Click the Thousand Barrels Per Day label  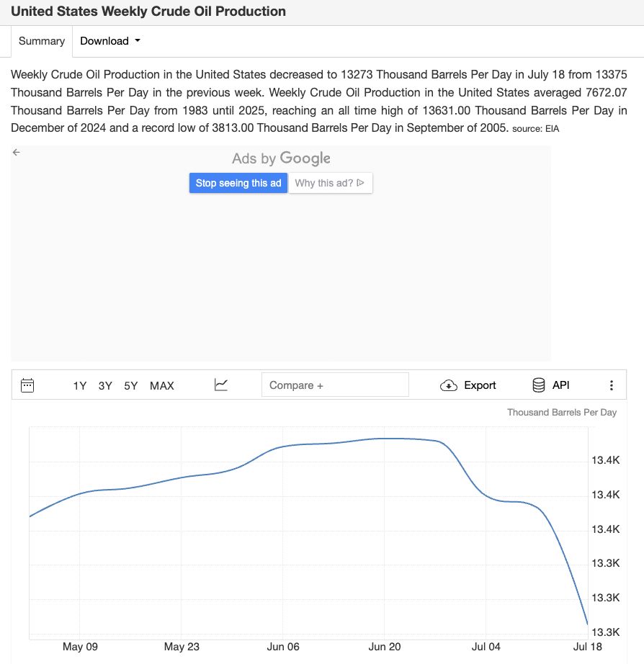coord(560,412)
